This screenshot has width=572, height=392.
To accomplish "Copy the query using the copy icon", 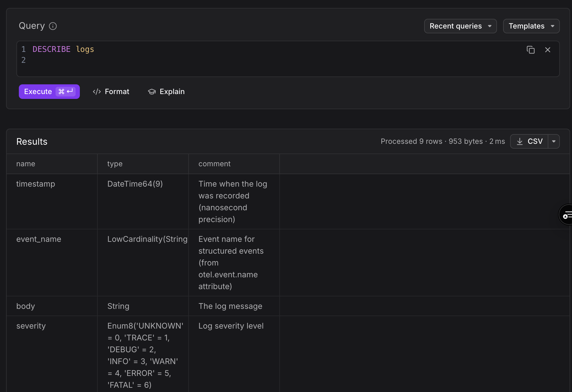I will (531, 49).
